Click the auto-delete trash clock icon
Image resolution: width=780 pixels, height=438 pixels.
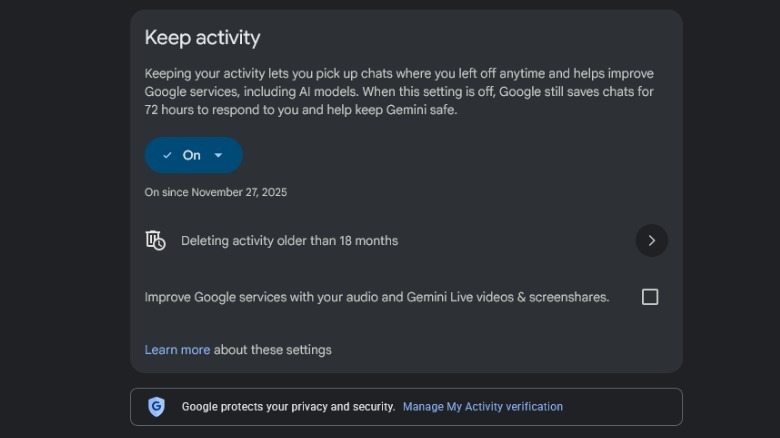155,240
